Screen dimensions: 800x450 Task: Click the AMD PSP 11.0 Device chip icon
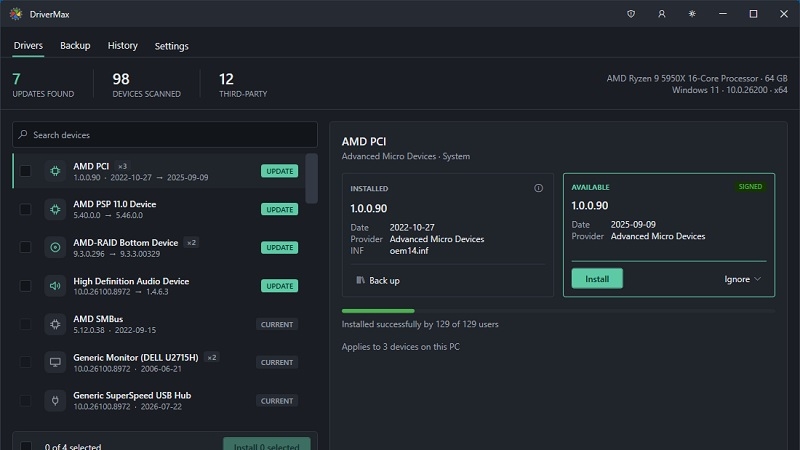point(55,209)
